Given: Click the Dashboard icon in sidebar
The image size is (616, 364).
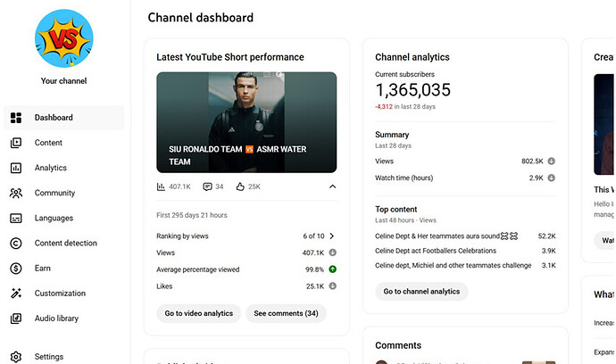Looking at the screenshot, I should [x=16, y=118].
